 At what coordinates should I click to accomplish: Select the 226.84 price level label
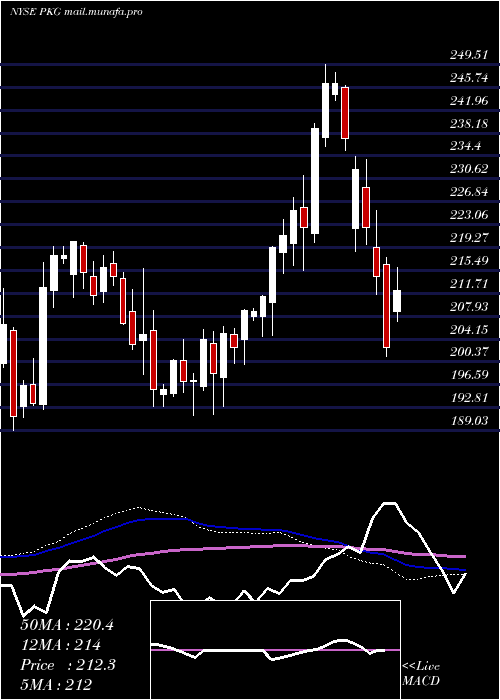tap(469, 192)
